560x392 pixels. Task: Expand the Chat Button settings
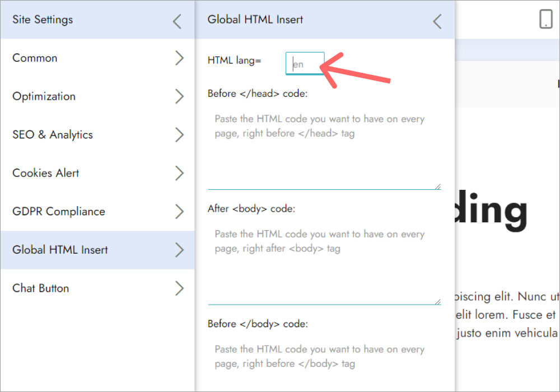[x=90, y=288]
